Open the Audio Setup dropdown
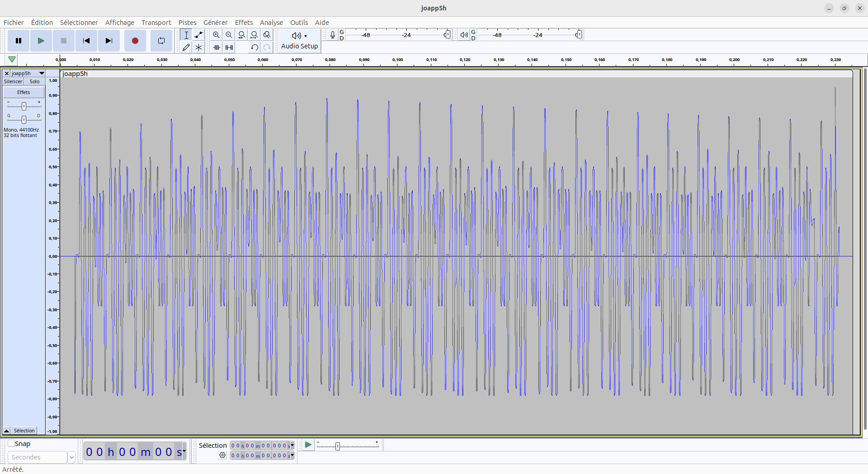 (x=299, y=41)
